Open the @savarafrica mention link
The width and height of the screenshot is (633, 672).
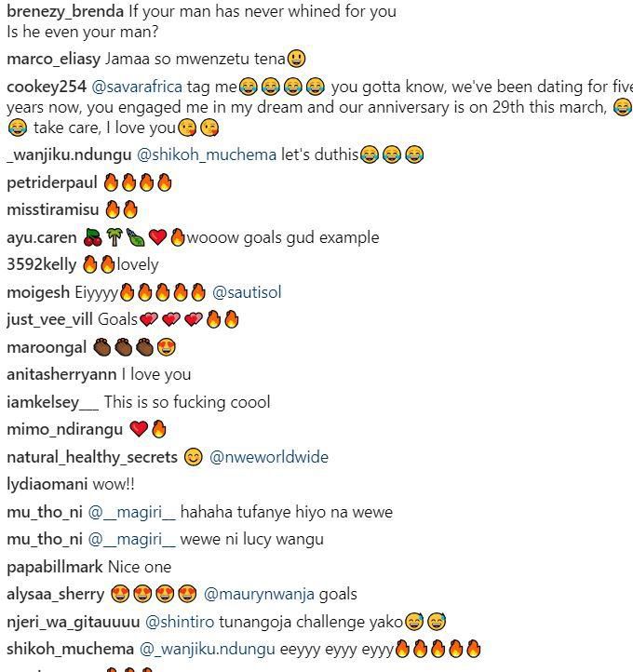tap(137, 87)
